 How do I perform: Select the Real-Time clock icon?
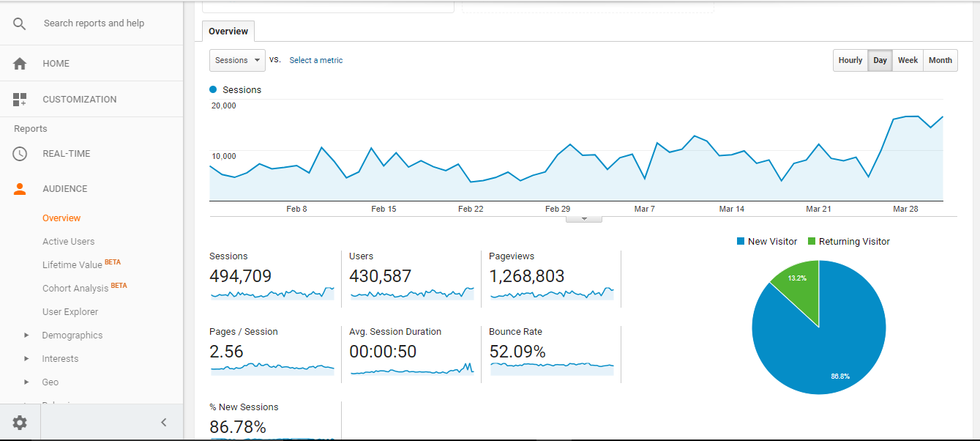tap(19, 153)
